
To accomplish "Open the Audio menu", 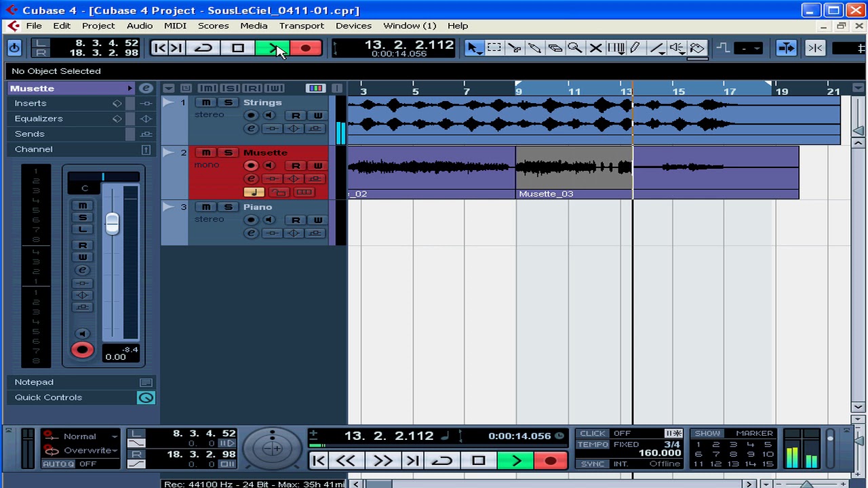I will tap(140, 26).
